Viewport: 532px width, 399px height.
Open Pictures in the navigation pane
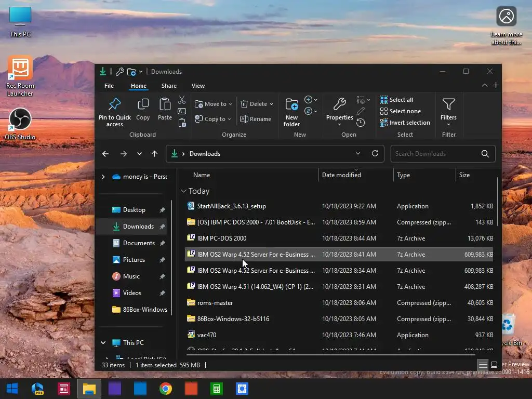pyautogui.click(x=134, y=260)
